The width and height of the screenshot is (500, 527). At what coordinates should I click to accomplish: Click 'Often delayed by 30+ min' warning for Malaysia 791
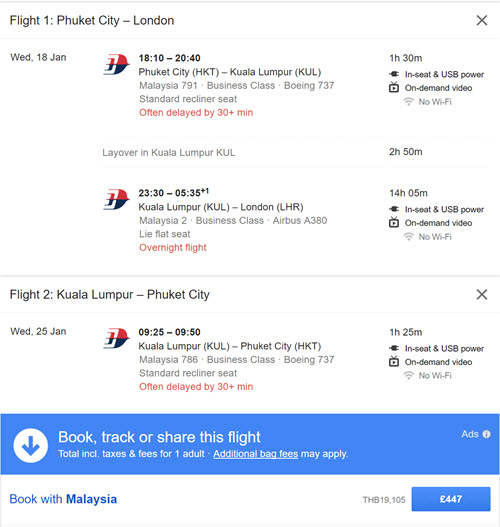(x=196, y=113)
